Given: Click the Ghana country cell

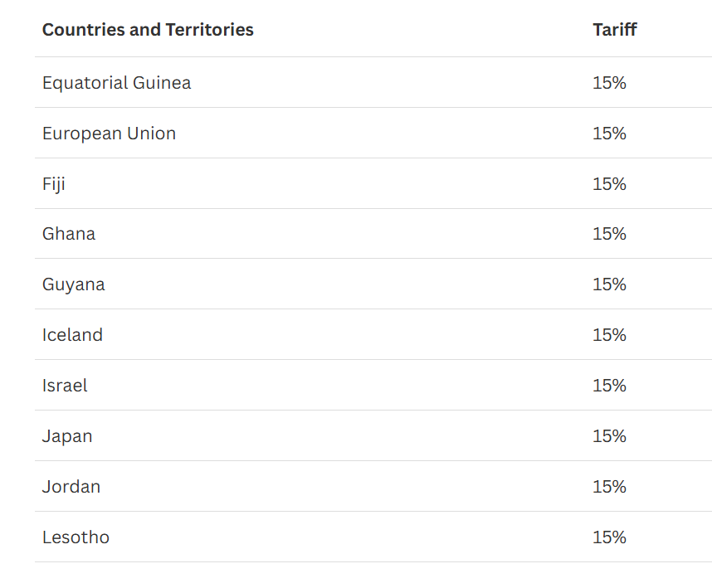Looking at the screenshot, I should (x=69, y=234).
